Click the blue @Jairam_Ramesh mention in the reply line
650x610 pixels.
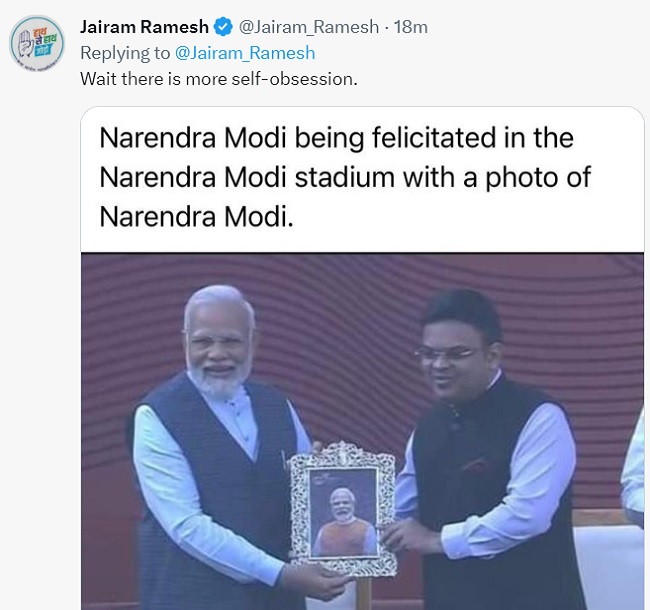click(245, 53)
